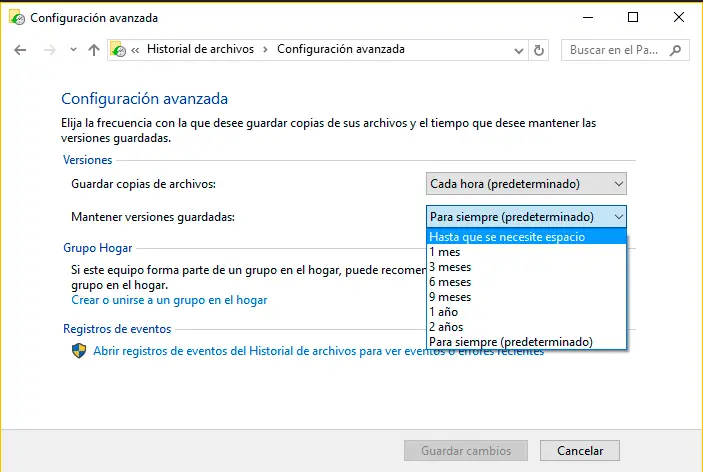This screenshot has height=472, width=703.
Task: Expand the address bar history dropdown
Action: click(520, 50)
